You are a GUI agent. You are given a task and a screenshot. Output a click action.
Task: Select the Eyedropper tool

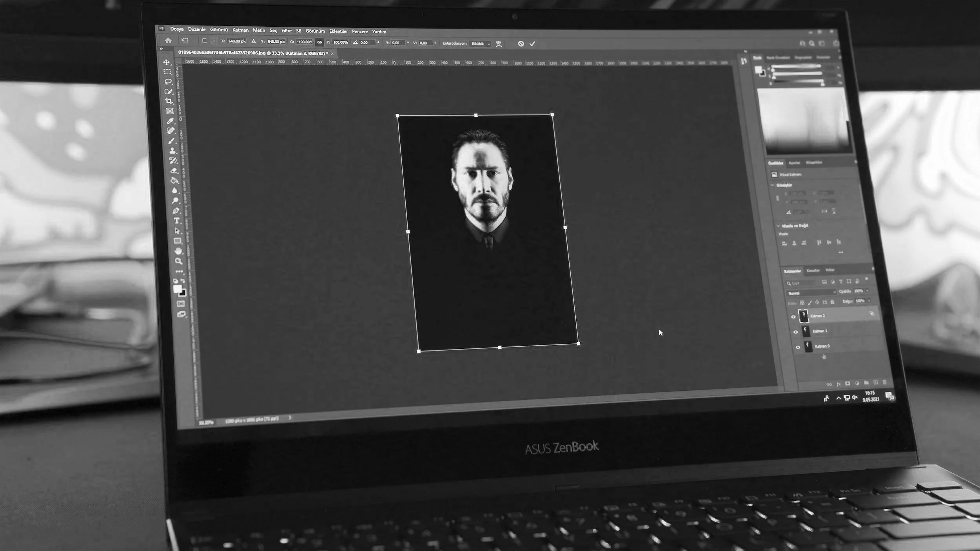click(170, 121)
